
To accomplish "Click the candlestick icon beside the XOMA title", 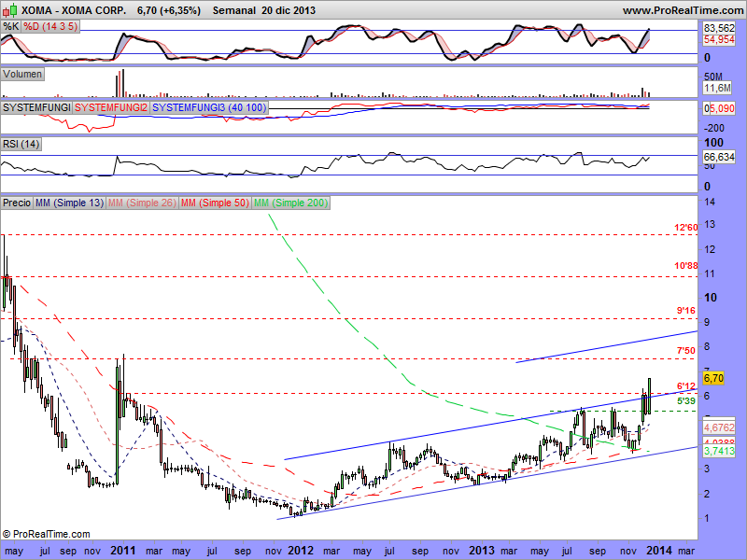I will pos(10,10).
